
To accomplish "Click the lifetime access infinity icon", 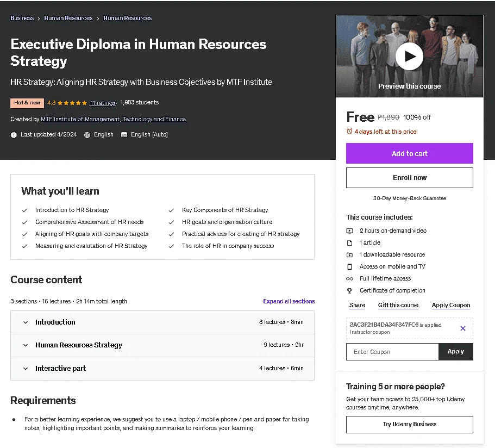I will (349, 279).
